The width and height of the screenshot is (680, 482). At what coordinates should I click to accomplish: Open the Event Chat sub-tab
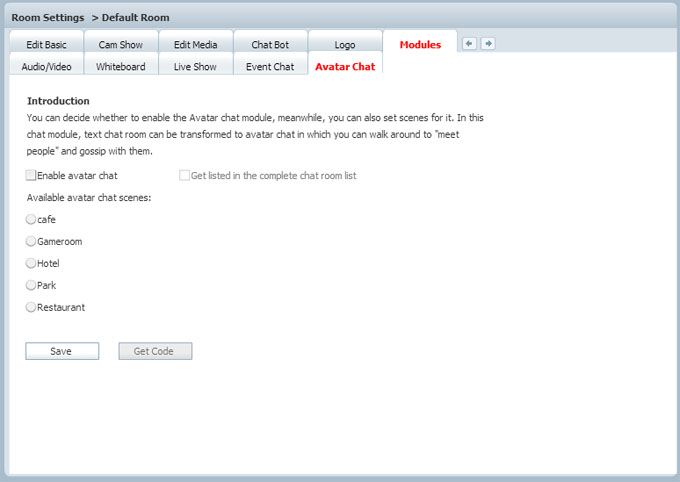[x=270, y=67]
